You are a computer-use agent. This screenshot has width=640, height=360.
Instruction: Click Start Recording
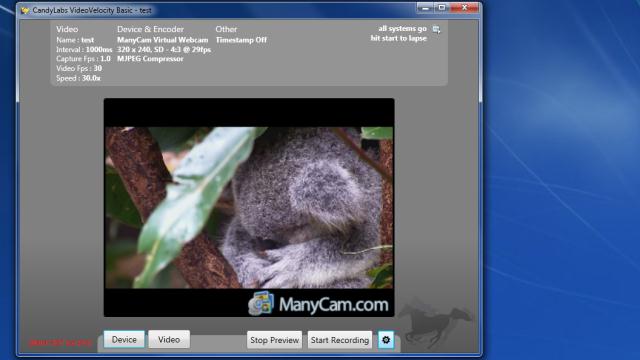pos(340,340)
